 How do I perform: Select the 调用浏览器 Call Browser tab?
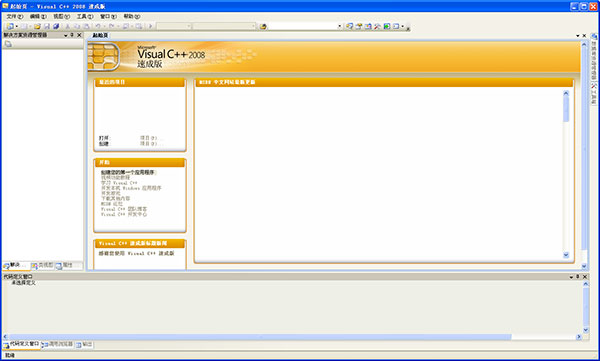pyautogui.click(x=57, y=345)
